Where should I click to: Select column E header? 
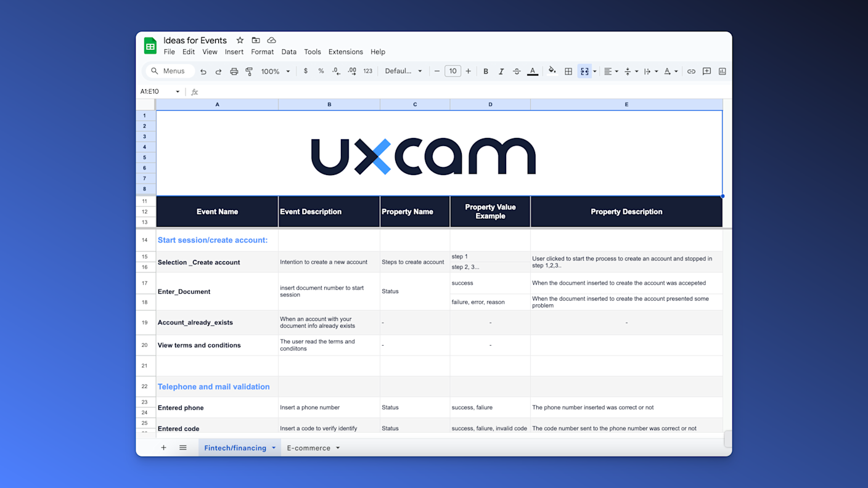626,105
